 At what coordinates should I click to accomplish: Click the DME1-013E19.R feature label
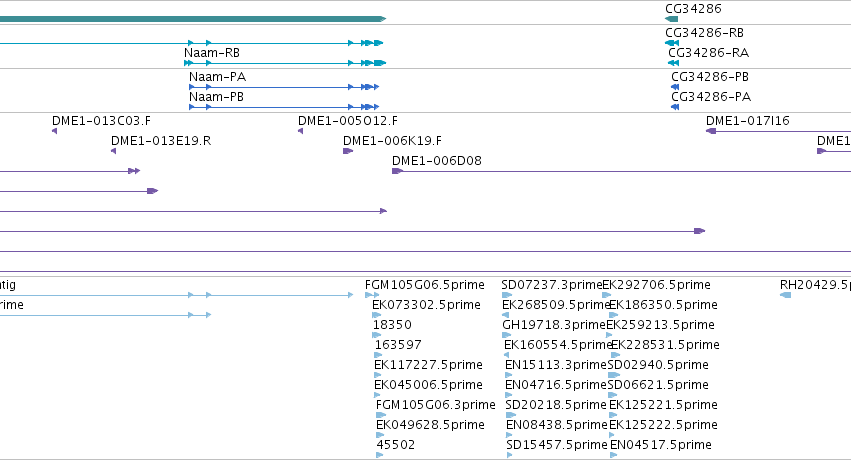pyautogui.click(x=161, y=140)
